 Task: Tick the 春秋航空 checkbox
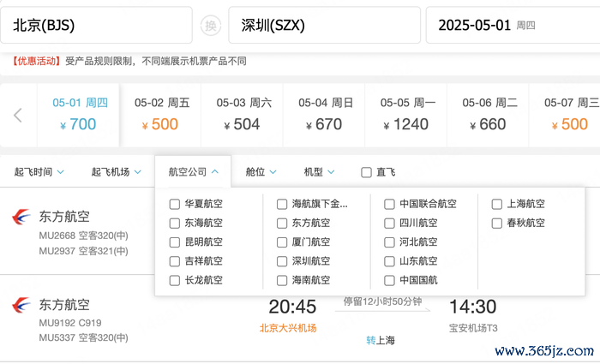[496, 224]
